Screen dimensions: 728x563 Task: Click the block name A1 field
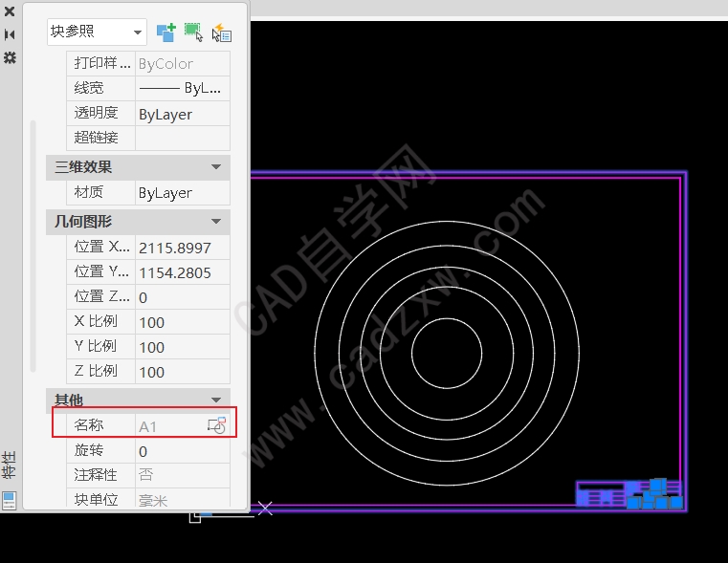coord(170,425)
